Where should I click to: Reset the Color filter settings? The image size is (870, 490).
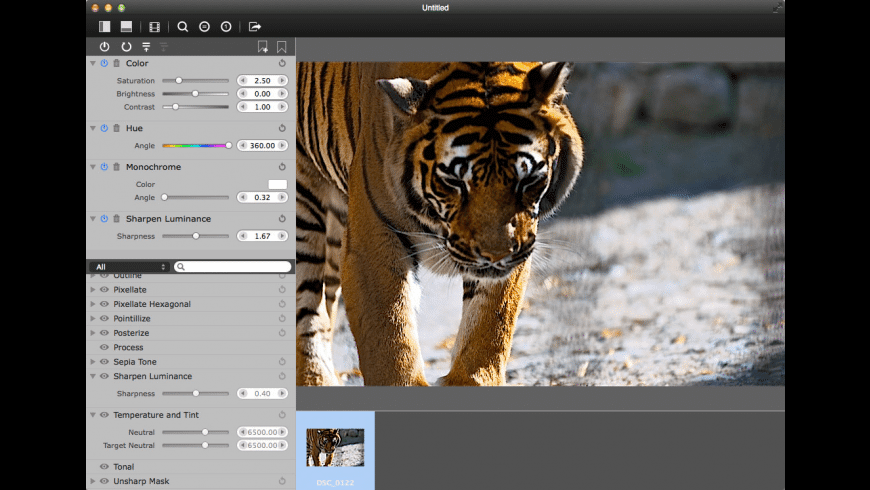pyautogui.click(x=282, y=63)
